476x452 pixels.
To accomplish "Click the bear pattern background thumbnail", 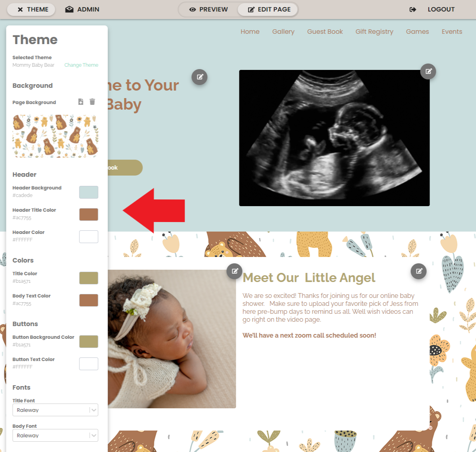I will (55, 136).
